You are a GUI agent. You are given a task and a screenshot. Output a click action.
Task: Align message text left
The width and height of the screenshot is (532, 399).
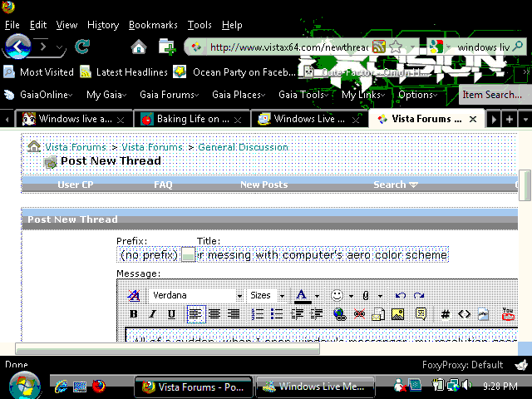[x=196, y=314]
